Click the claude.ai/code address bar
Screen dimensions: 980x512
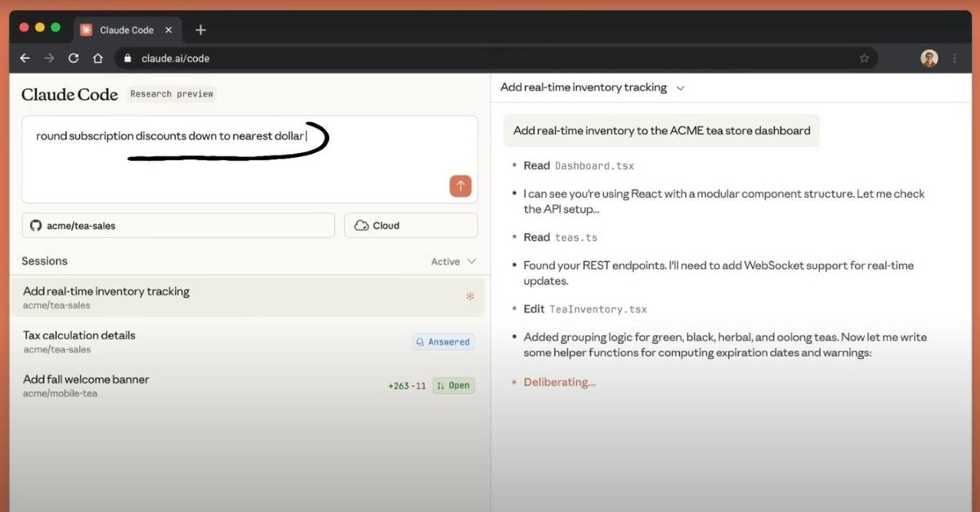[497, 58]
